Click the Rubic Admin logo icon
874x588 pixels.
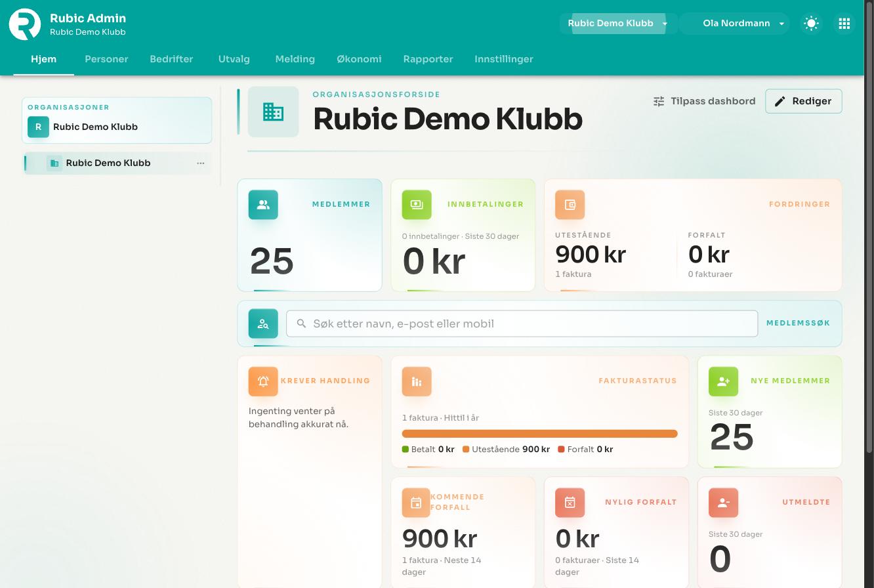(25, 24)
